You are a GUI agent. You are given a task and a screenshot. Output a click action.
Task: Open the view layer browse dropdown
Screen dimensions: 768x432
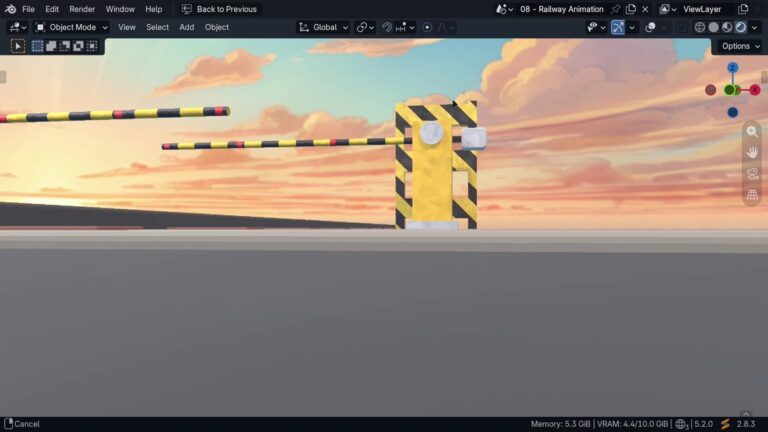pos(668,9)
